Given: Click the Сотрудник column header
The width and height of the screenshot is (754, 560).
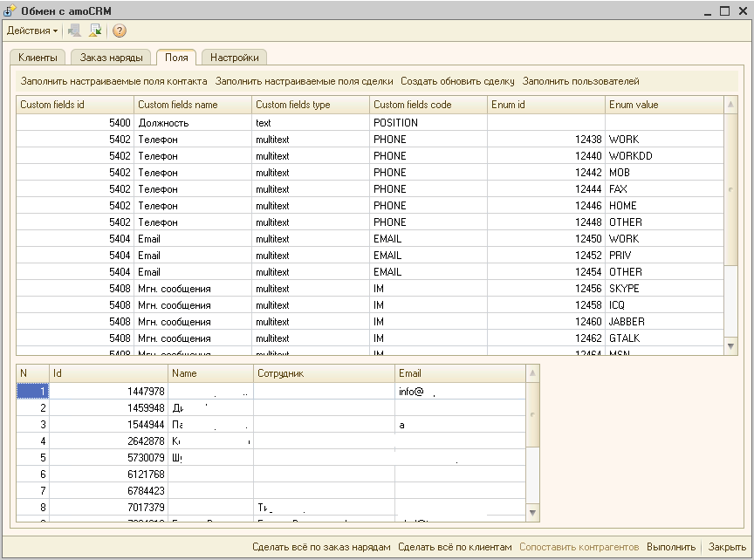Looking at the screenshot, I should 324,373.
